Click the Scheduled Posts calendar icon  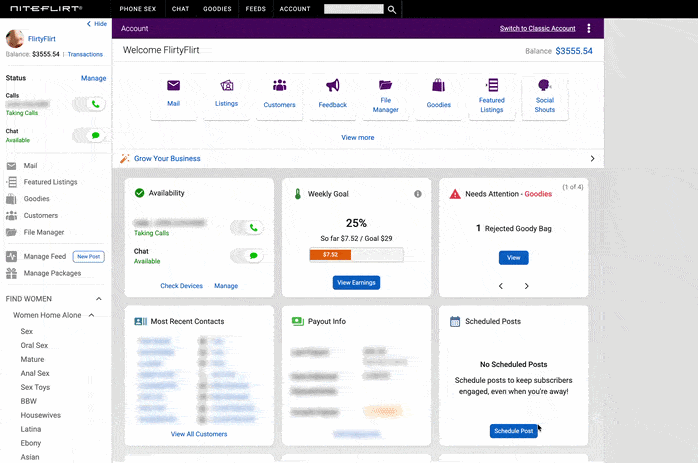tap(455, 322)
